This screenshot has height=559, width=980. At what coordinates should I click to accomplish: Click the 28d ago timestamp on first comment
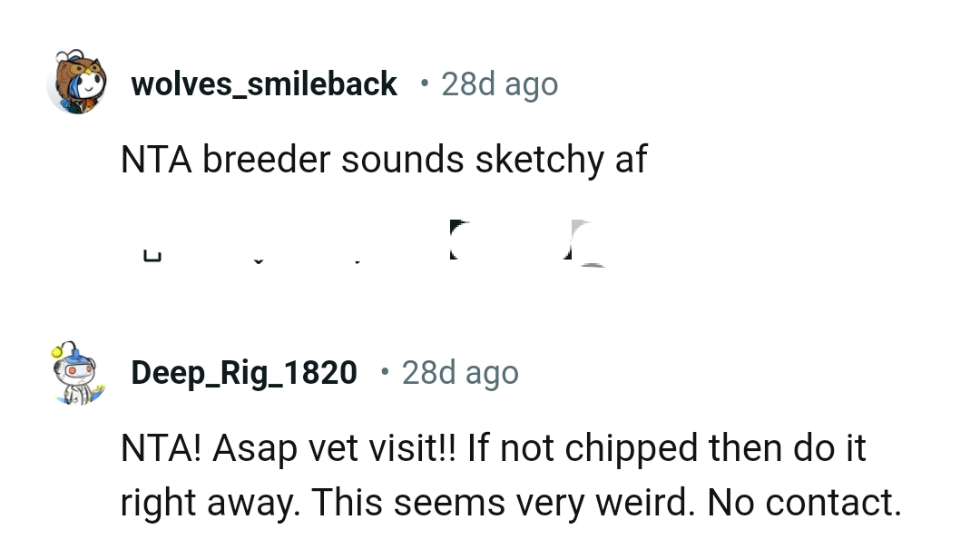499,83
